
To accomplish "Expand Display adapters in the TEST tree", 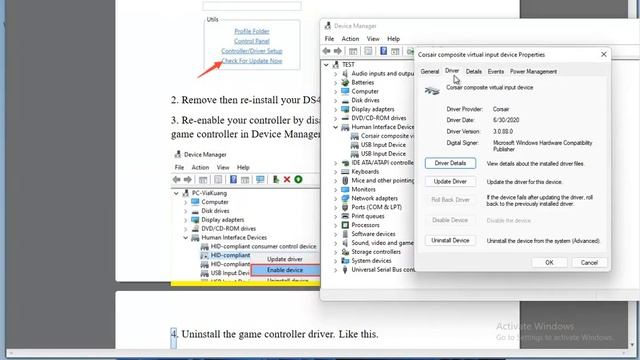I will click(x=335, y=109).
